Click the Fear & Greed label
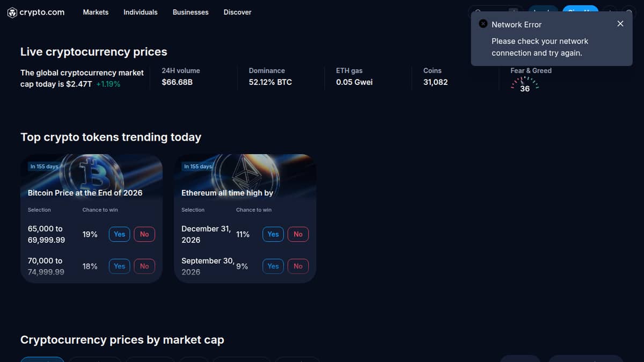Screen dimensions: 644x362 point(531,70)
